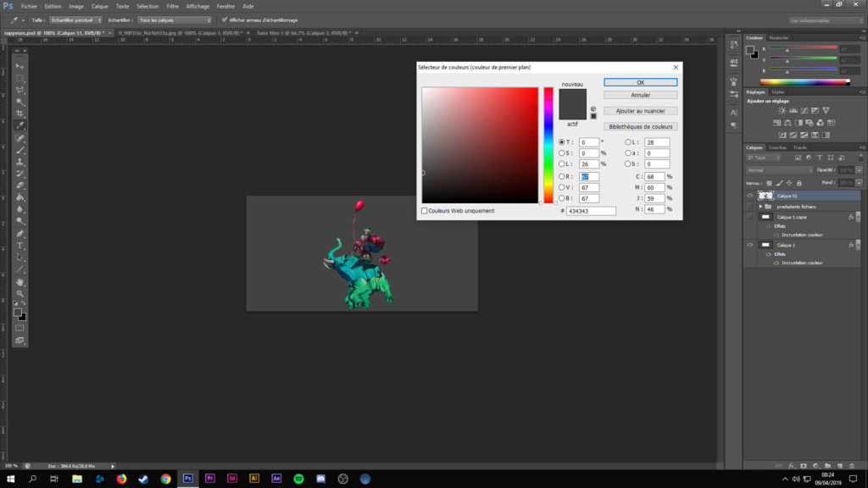Select the Hand tool
The width and height of the screenshot is (868, 488).
pos(20,282)
